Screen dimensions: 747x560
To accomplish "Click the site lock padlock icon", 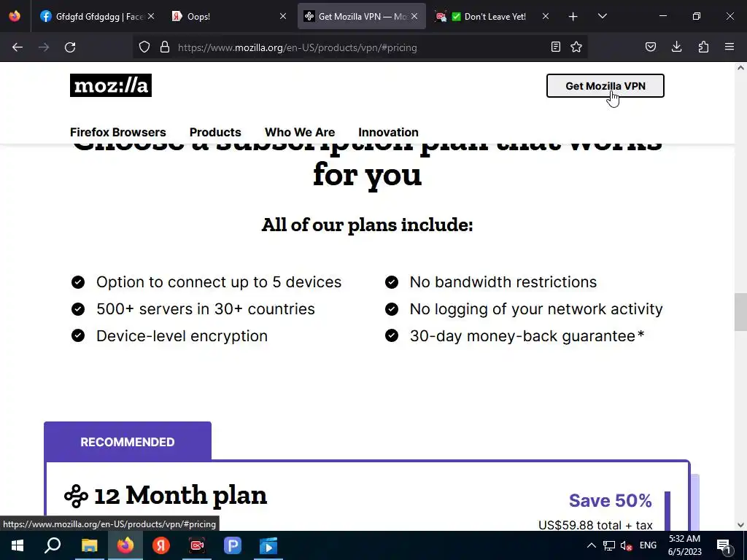I will [x=165, y=47].
